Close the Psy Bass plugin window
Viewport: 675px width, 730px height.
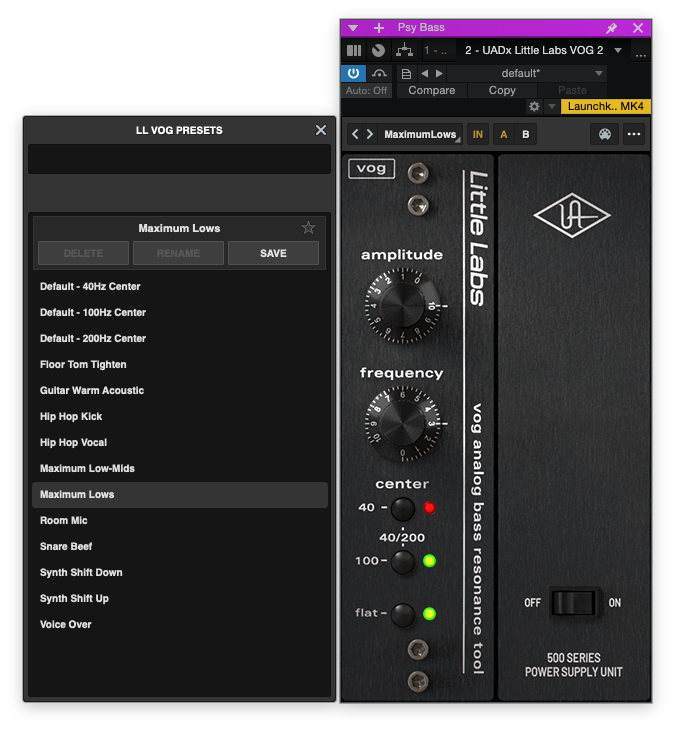coord(638,28)
